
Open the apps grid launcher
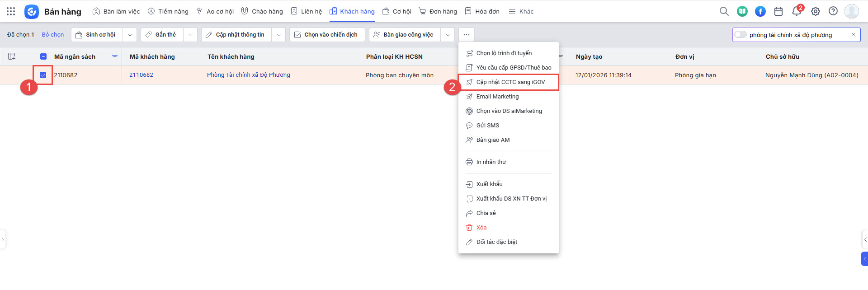[11, 11]
